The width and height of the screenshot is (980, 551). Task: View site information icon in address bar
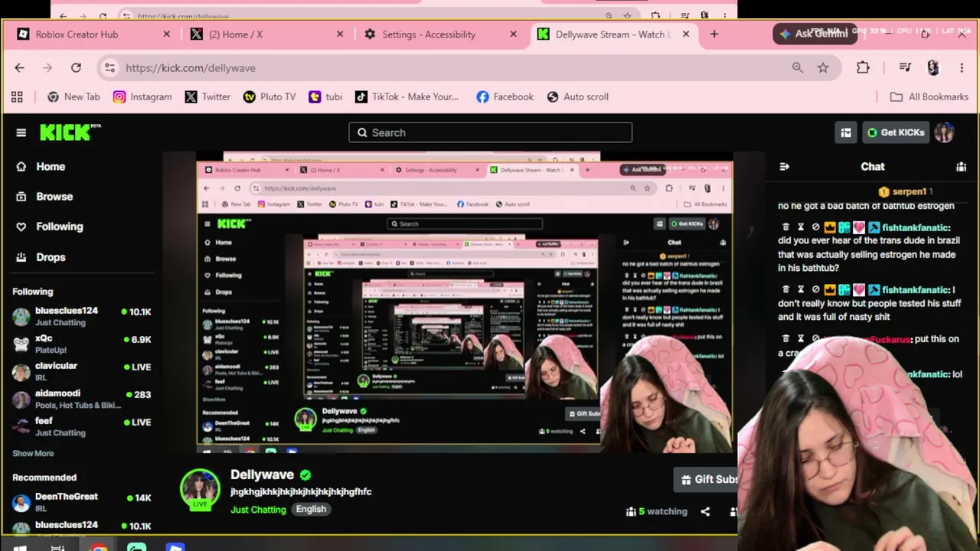point(109,68)
